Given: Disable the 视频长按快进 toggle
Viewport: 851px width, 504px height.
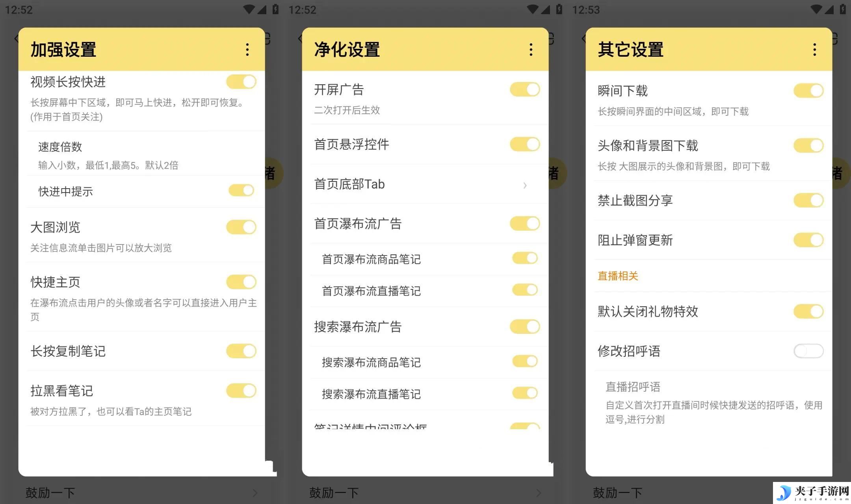Looking at the screenshot, I should 241,82.
